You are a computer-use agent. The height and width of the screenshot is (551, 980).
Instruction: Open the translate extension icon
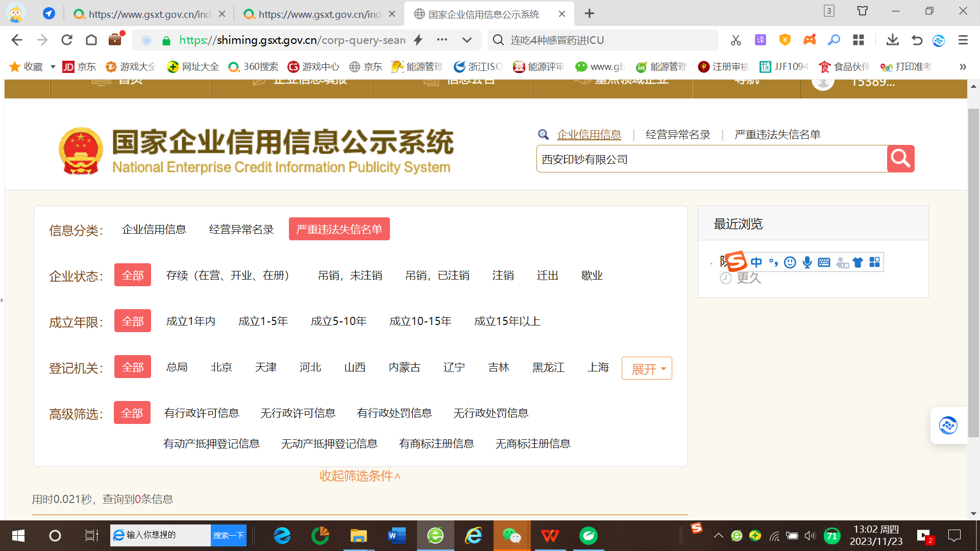click(761, 40)
